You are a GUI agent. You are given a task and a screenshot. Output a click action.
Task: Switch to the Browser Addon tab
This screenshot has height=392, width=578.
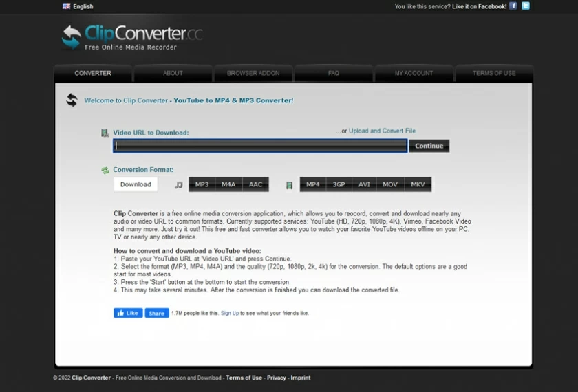click(x=253, y=73)
